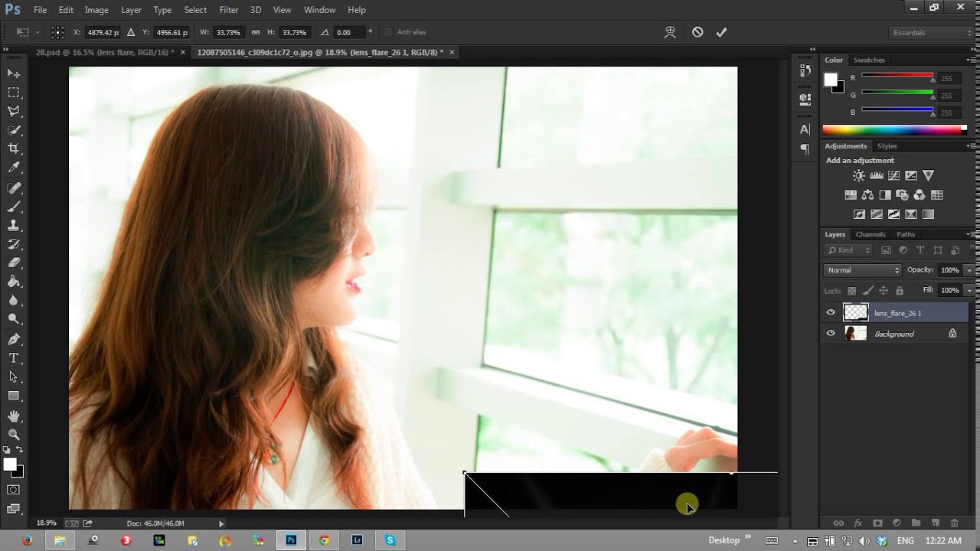Switch to the Styles tab
This screenshot has height=551, width=980.
[x=887, y=146]
